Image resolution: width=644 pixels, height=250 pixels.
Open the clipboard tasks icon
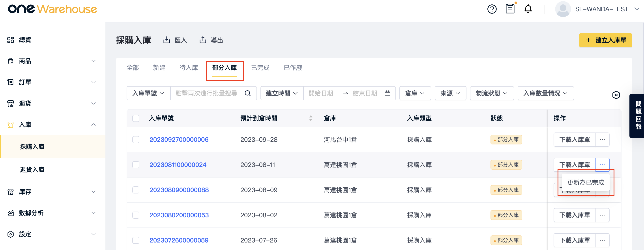click(510, 9)
